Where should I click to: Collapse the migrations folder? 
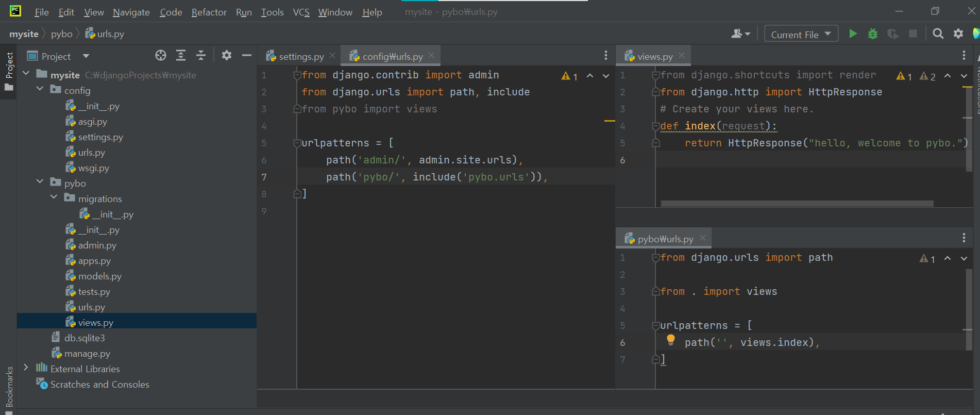pyautogui.click(x=54, y=197)
